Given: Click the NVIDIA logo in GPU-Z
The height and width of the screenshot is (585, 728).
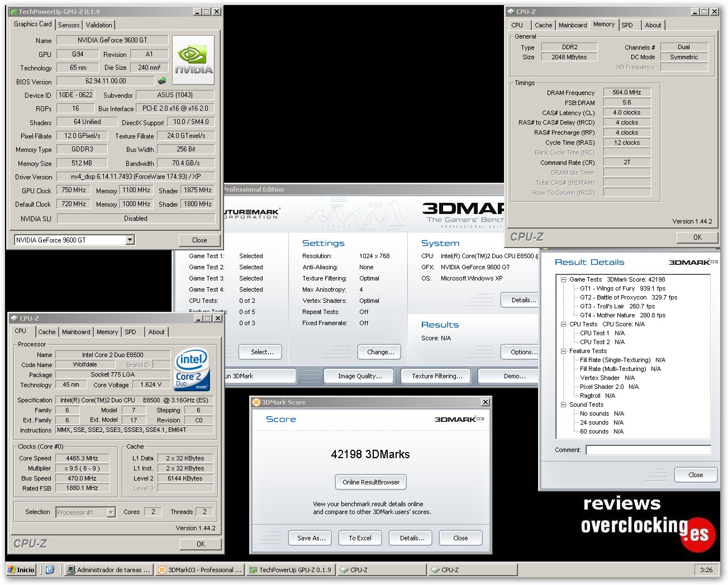Looking at the screenshot, I should click(193, 60).
